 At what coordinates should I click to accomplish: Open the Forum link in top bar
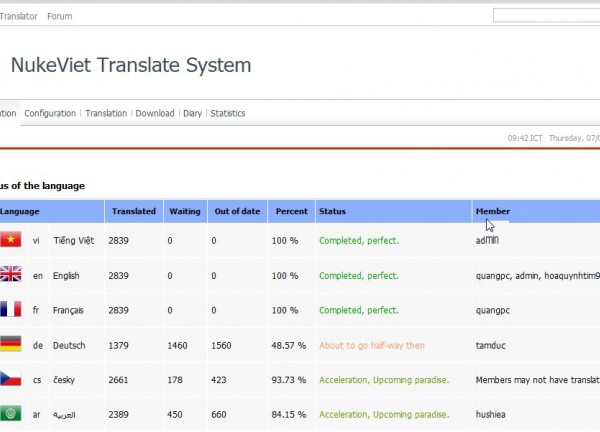(59, 16)
